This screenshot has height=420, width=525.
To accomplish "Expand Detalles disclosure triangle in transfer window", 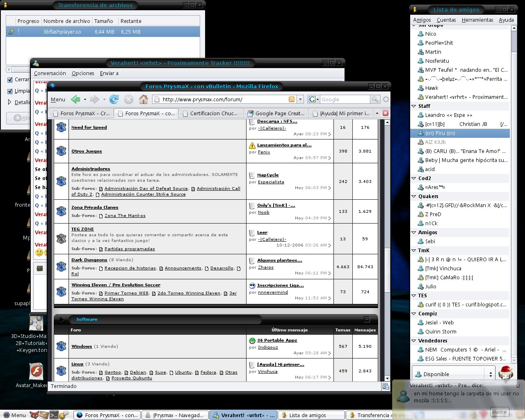I will click(10, 102).
